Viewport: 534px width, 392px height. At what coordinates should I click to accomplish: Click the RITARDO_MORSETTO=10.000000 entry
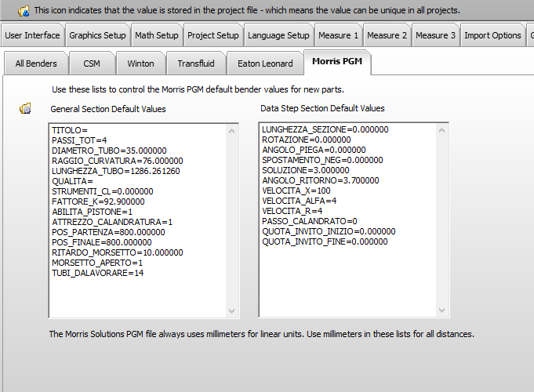[x=117, y=253]
